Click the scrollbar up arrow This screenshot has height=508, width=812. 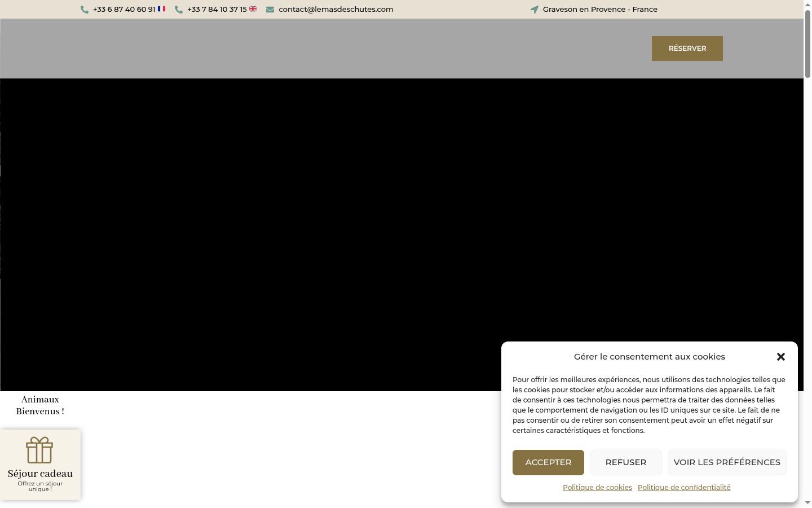pyautogui.click(x=807, y=5)
